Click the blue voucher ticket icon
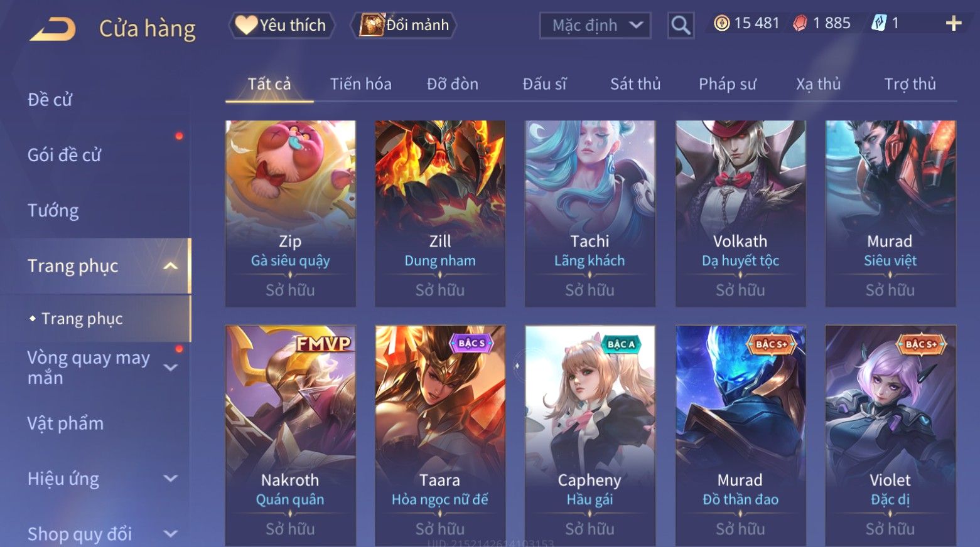Image resolution: width=980 pixels, height=547 pixels. tap(879, 24)
